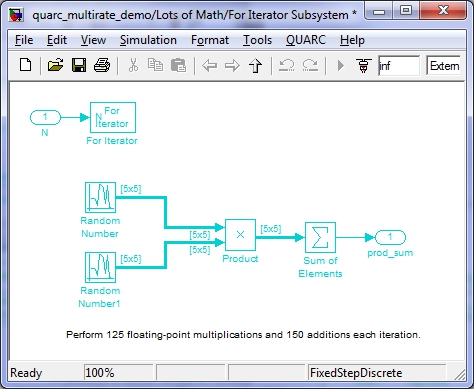Viewport: 474px width, 389px height.
Task: Open the Tools menu
Action: pos(257,40)
